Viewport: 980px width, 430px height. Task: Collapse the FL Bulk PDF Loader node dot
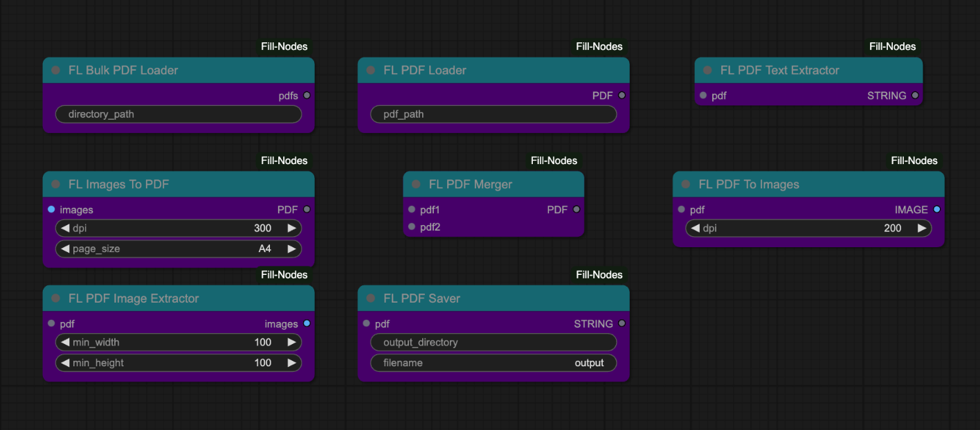(x=55, y=71)
